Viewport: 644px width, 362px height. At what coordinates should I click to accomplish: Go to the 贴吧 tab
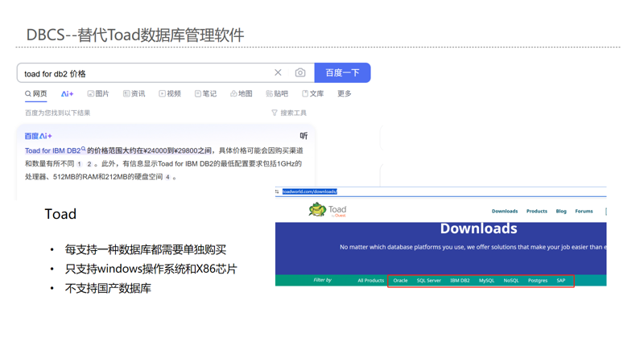pos(277,93)
